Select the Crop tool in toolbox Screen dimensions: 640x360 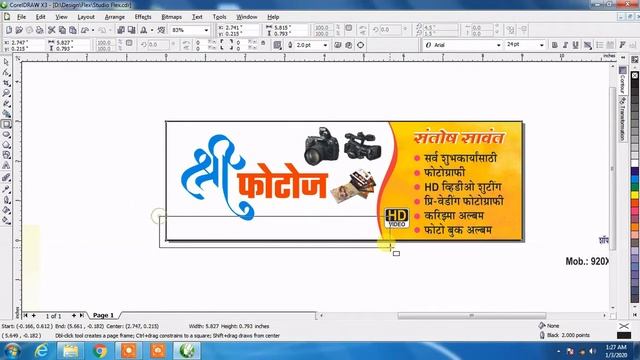pyautogui.click(x=6, y=83)
